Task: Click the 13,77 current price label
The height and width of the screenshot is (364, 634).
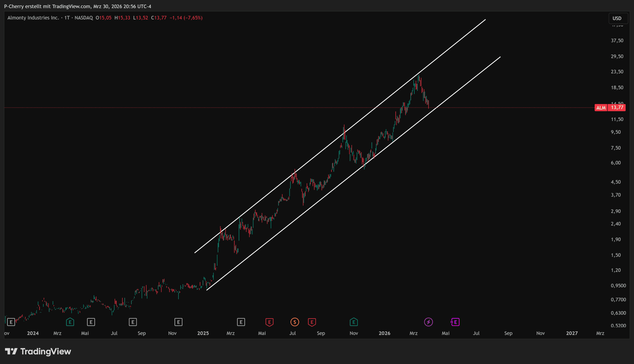Action: tap(617, 108)
